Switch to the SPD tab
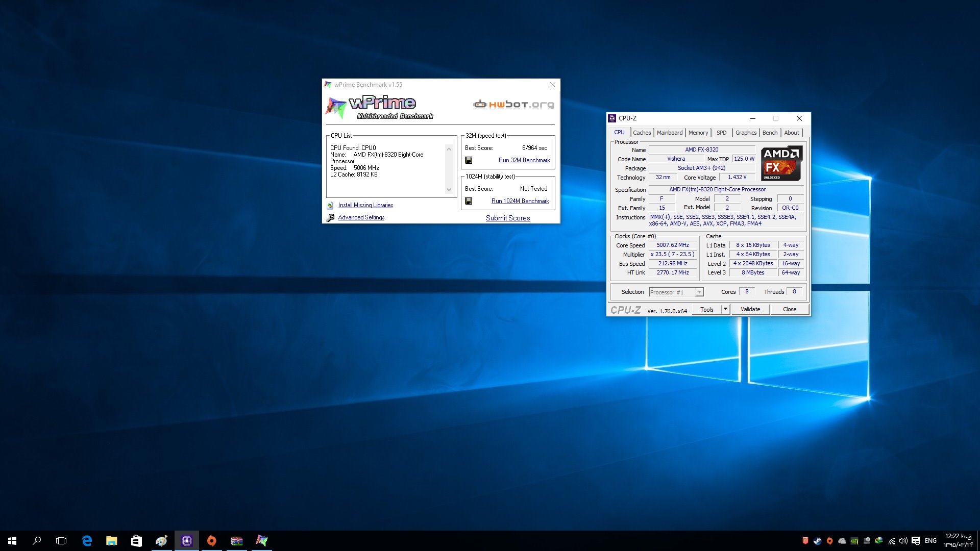 [721, 133]
